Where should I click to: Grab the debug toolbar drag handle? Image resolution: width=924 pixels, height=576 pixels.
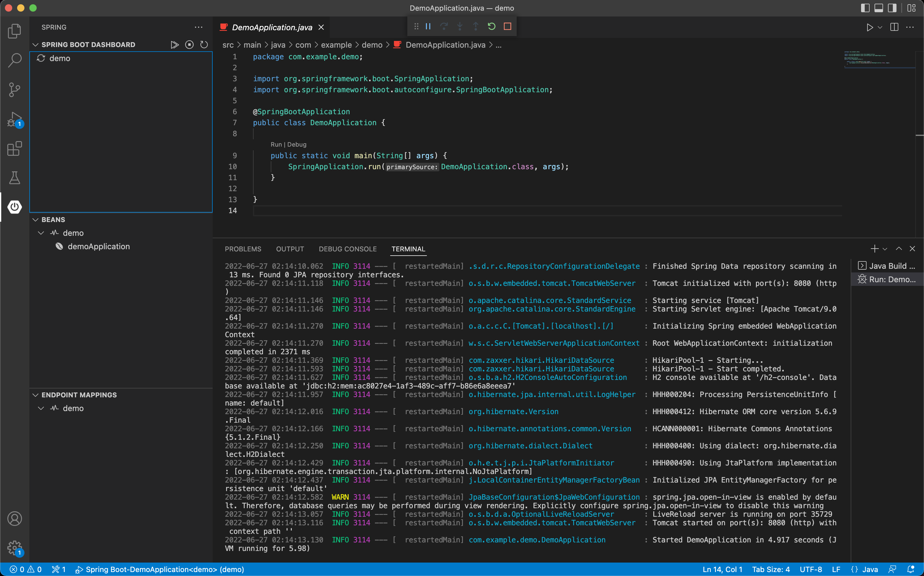(x=416, y=26)
